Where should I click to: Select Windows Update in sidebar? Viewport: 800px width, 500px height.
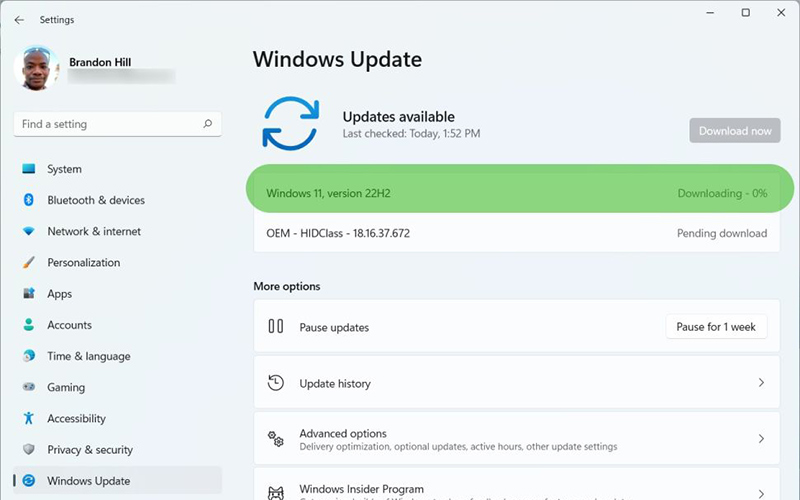[x=117, y=481]
